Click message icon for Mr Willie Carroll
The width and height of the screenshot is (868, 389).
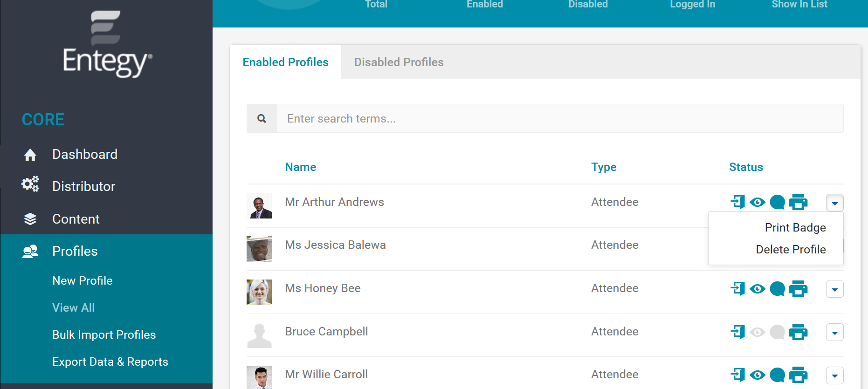click(x=777, y=375)
